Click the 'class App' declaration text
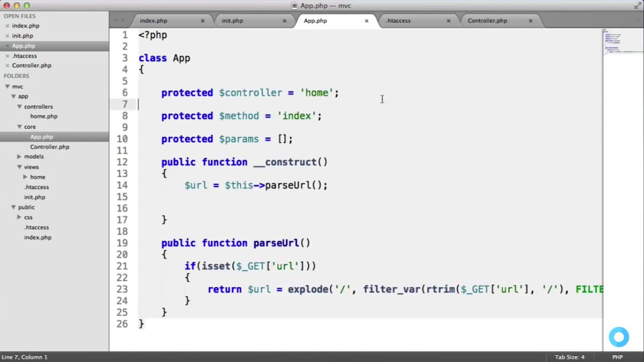The image size is (644, 362). pyautogui.click(x=165, y=58)
